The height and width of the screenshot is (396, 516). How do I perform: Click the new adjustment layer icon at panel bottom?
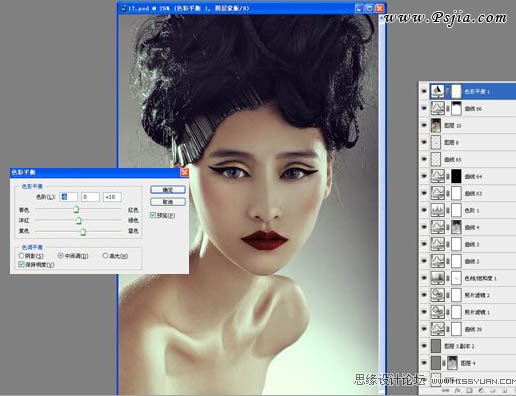481,390
